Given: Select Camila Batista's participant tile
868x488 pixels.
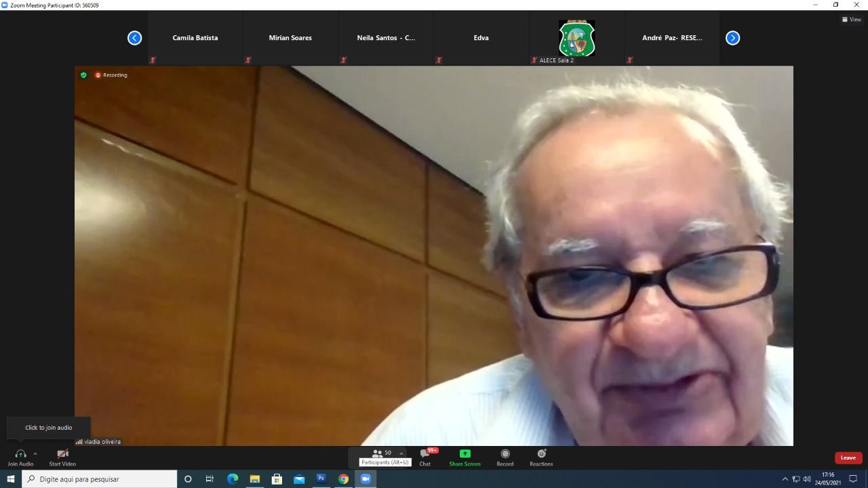Looking at the screenshot, I should (x=195, y=38).
